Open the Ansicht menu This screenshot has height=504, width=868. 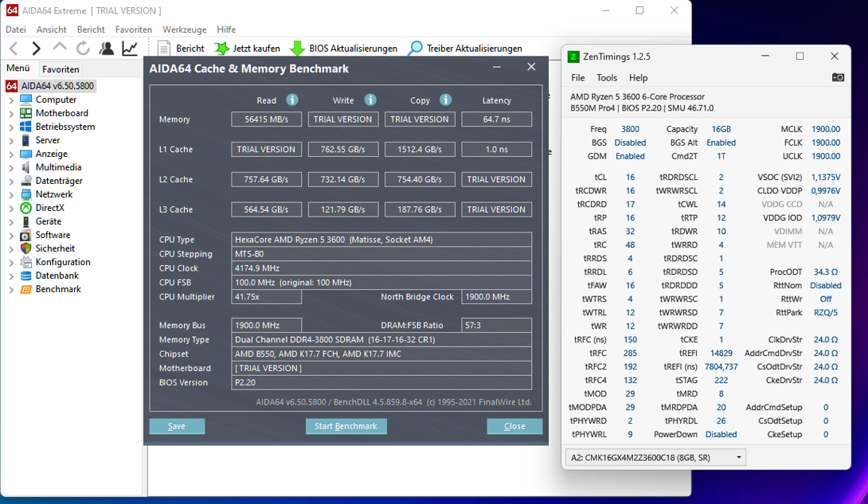click(x=51, y=29)
